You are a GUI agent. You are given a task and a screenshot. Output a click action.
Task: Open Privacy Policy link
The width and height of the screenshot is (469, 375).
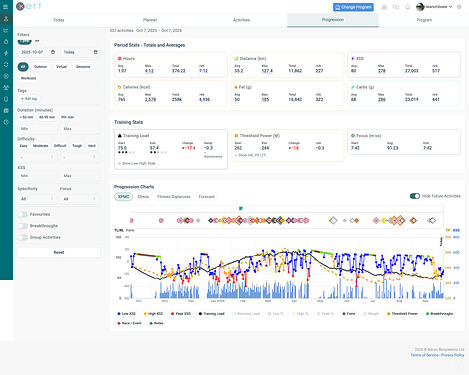tap(453, 355)
